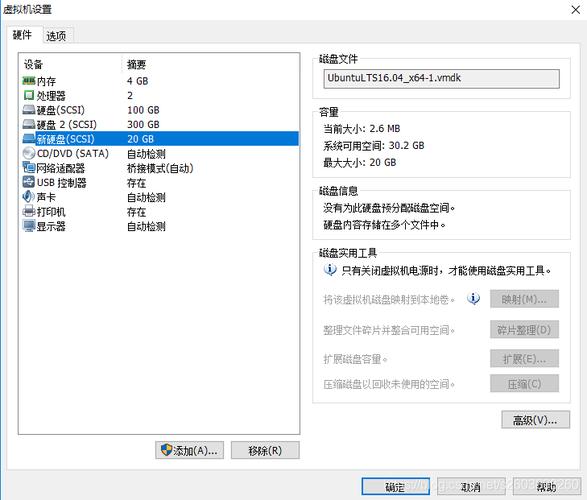Click the 新硬盘(SCSI) new disk icon
Image resolution: width=587 pixels, height=500 pixels.
tap(29, 138)
